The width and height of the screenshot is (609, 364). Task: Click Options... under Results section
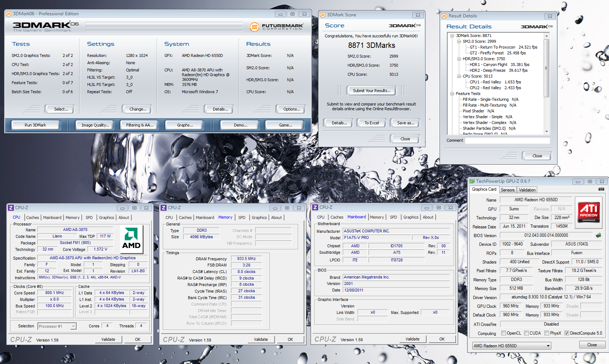(x=292, y=109)
